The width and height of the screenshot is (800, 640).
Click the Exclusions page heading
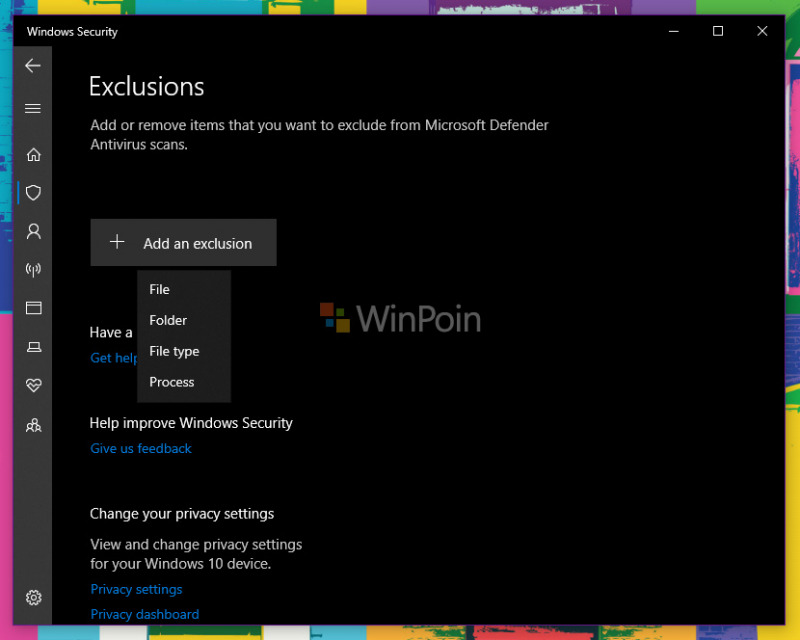click(x=146, y=86)
